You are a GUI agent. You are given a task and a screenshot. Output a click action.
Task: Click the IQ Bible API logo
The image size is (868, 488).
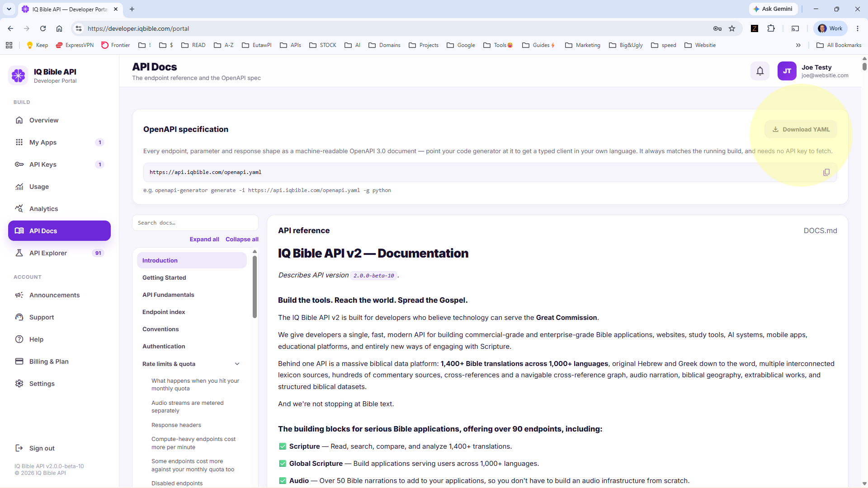[19, 75]
